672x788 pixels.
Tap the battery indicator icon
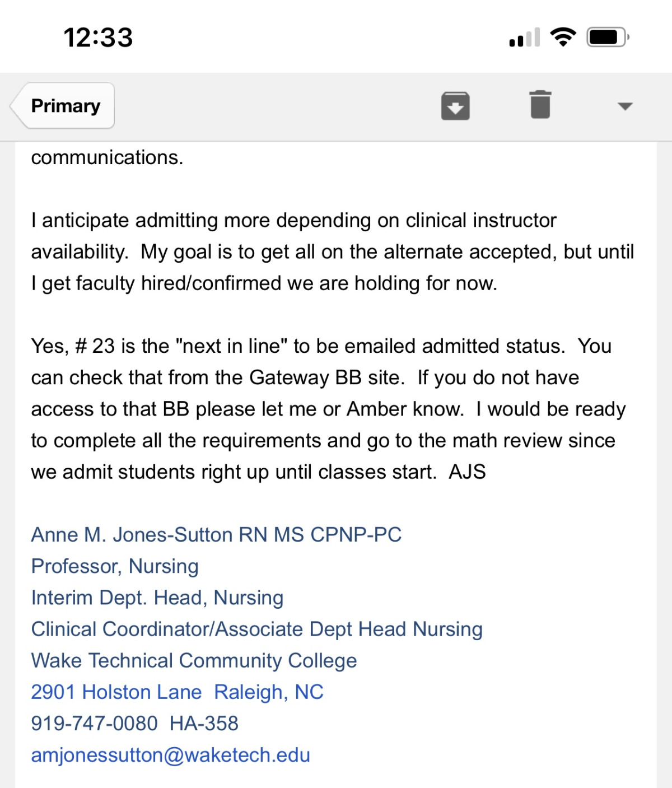[608, 38]
